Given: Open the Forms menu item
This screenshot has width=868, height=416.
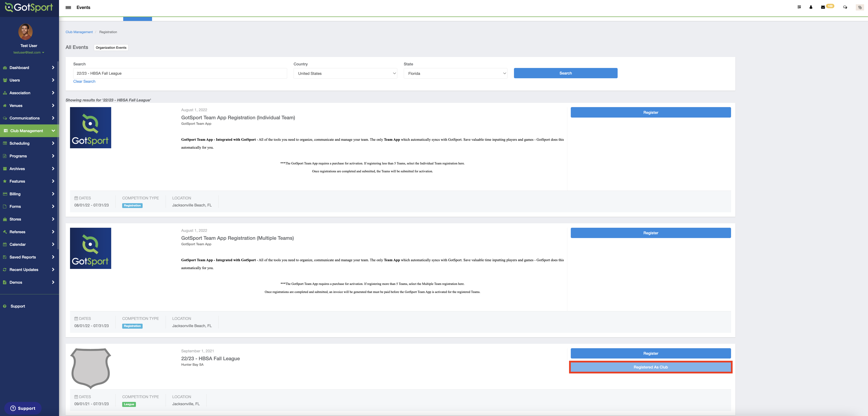Looking at the screenshot, I should 29,206.
